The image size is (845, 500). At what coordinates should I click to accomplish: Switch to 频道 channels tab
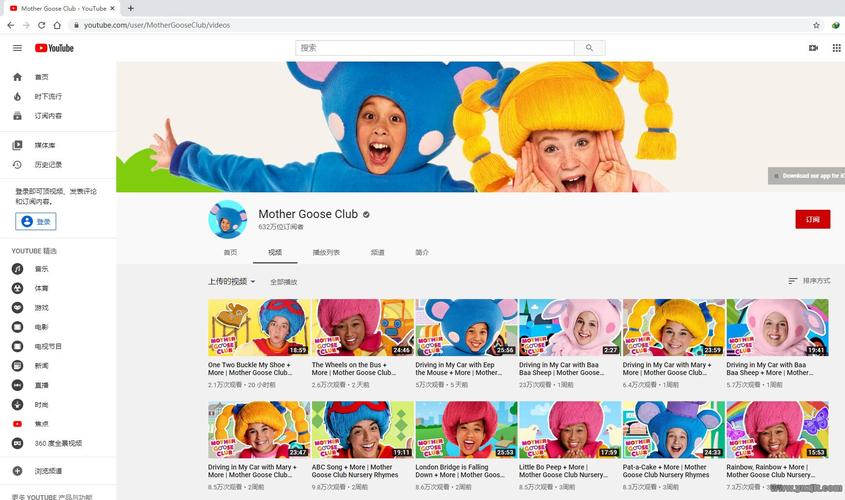tap(377, 252)
